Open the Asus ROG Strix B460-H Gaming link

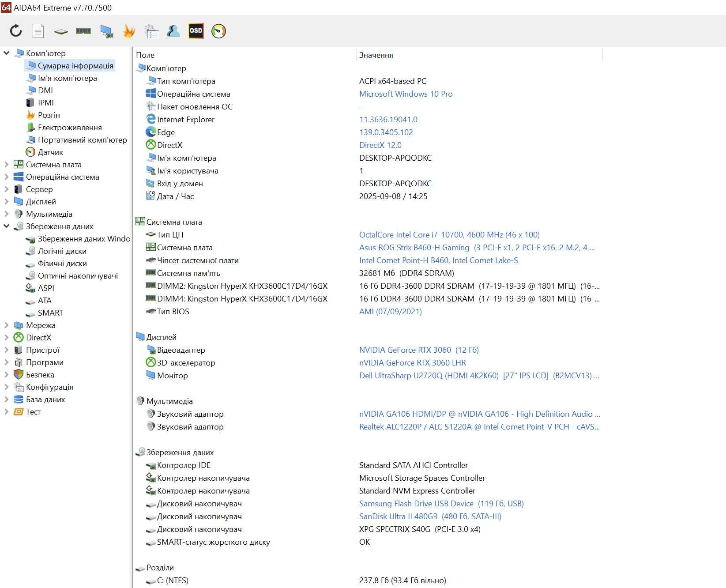(x=477, y=247)
